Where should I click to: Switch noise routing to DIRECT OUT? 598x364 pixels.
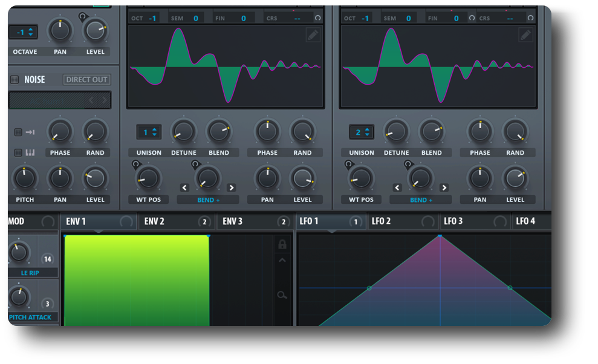pyautogui.click(x=86, y=79)
